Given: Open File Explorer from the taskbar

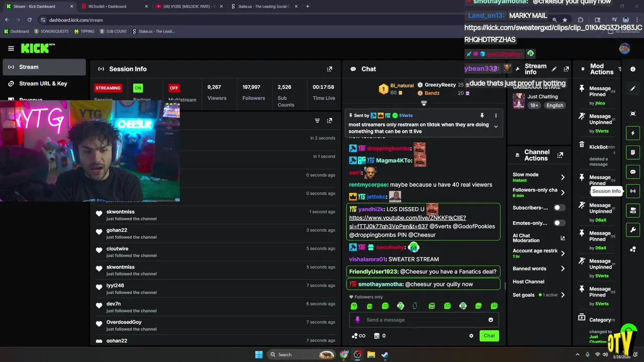Looking at the screenshot, I should click(x=371, y=354).
